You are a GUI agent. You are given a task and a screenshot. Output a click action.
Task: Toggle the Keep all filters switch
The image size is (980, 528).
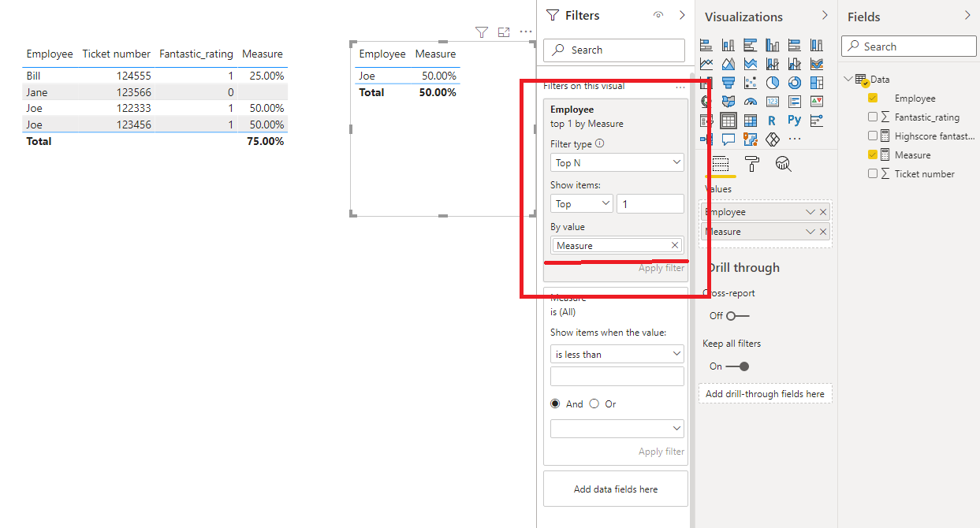coord(737,366)
